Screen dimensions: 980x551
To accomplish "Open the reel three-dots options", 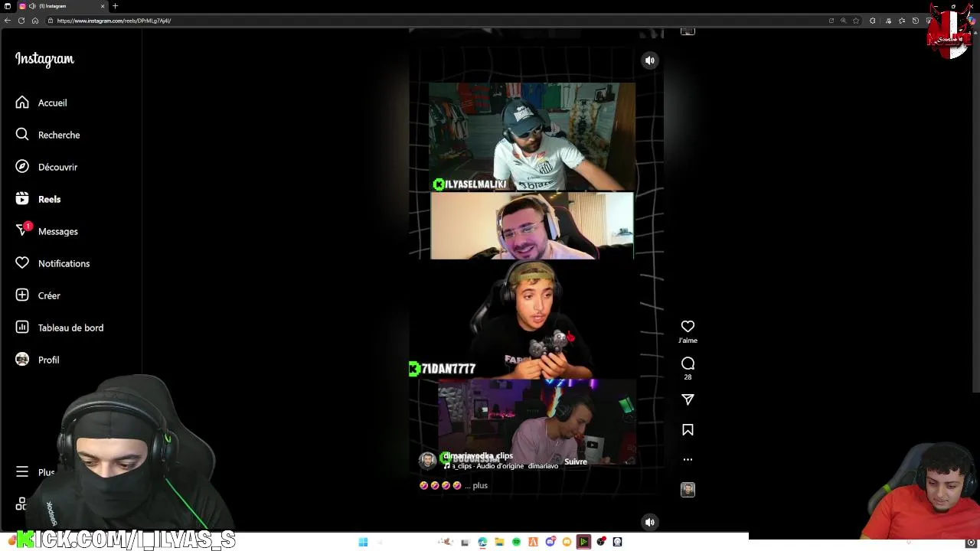I will click(688, 460).
